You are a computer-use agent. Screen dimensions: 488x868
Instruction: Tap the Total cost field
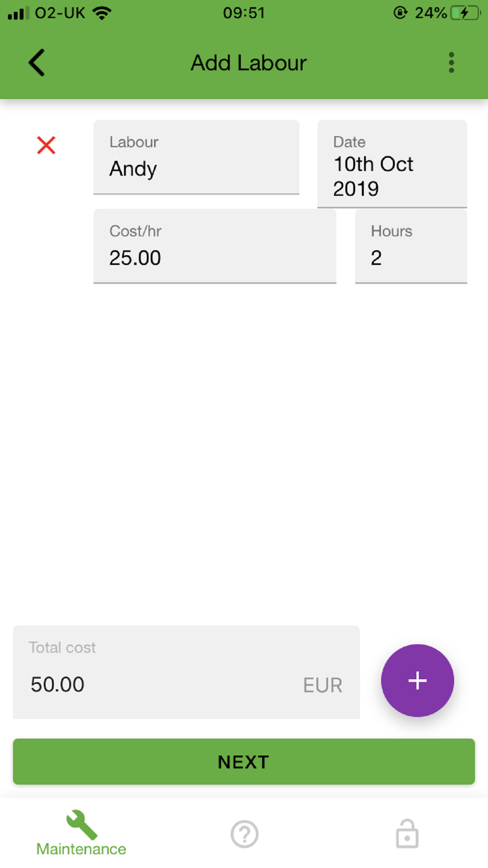186,672
